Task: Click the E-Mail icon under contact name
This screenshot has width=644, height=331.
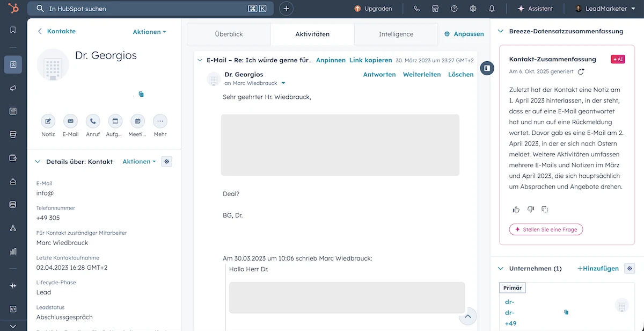Action: point(70,121)
